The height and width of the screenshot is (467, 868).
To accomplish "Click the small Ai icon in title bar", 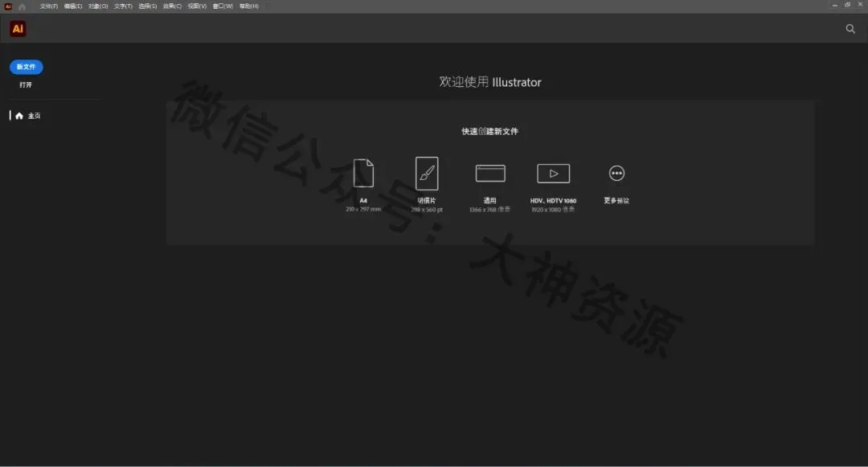I will click(x=8, y=6).
